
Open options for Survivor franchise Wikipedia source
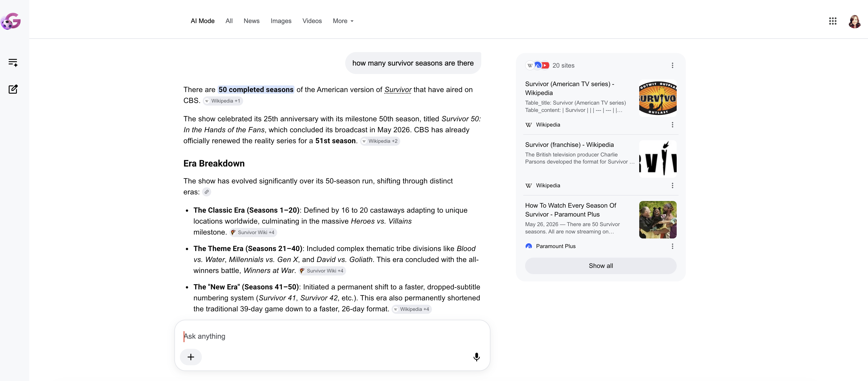tap(672, 185)
